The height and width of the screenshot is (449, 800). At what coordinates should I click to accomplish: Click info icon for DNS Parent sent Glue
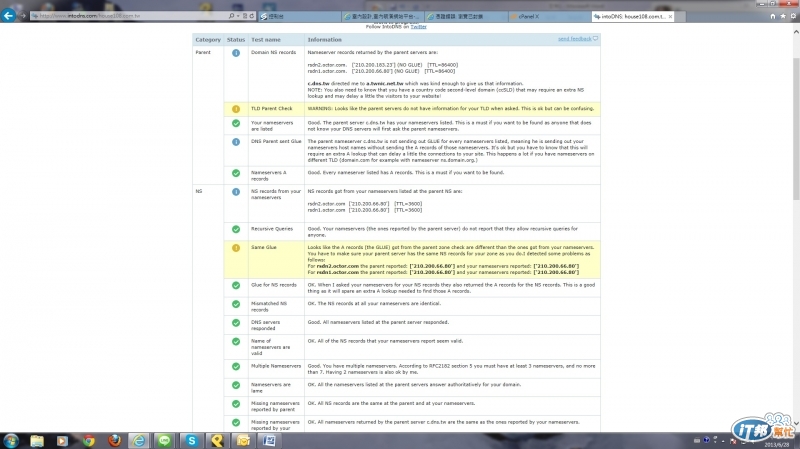pyautogui.click(x=236, y=142)
